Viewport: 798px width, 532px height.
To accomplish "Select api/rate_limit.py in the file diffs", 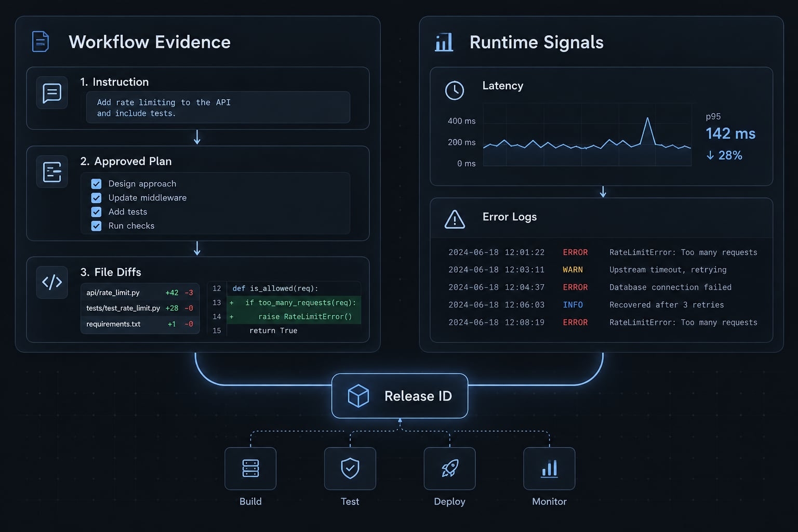I will (x=140, y=292).
